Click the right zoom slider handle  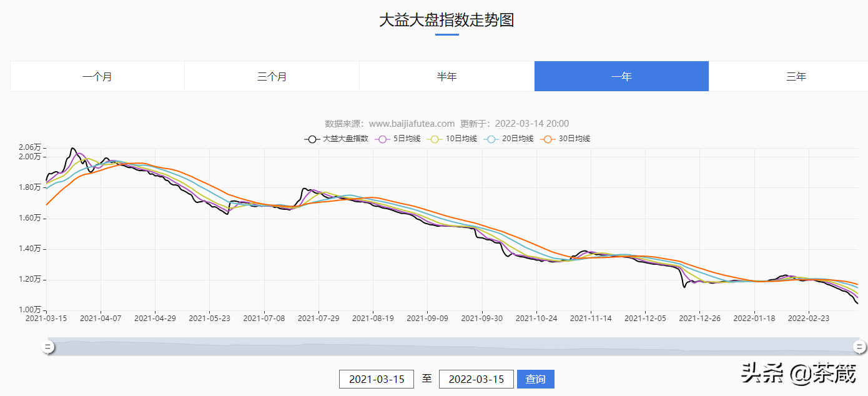coord(859,347)
